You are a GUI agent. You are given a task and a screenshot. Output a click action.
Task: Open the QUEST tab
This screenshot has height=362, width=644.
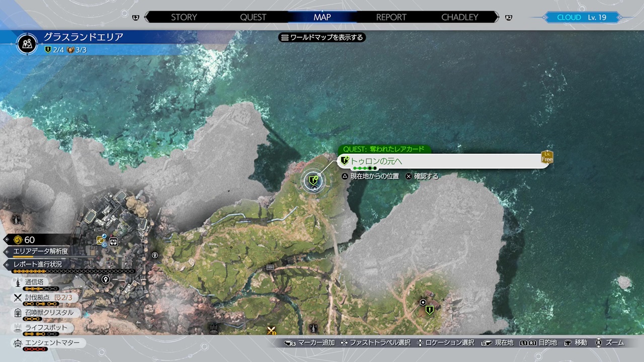click(253, 17)
